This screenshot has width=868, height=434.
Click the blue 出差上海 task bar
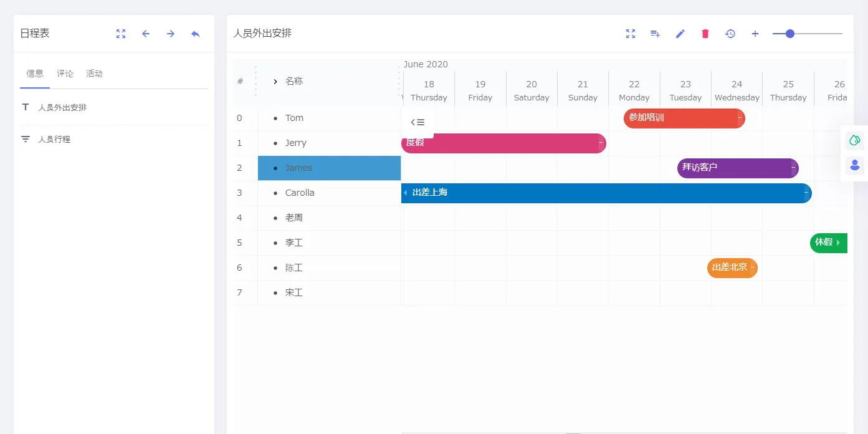[x=606, y=193]
